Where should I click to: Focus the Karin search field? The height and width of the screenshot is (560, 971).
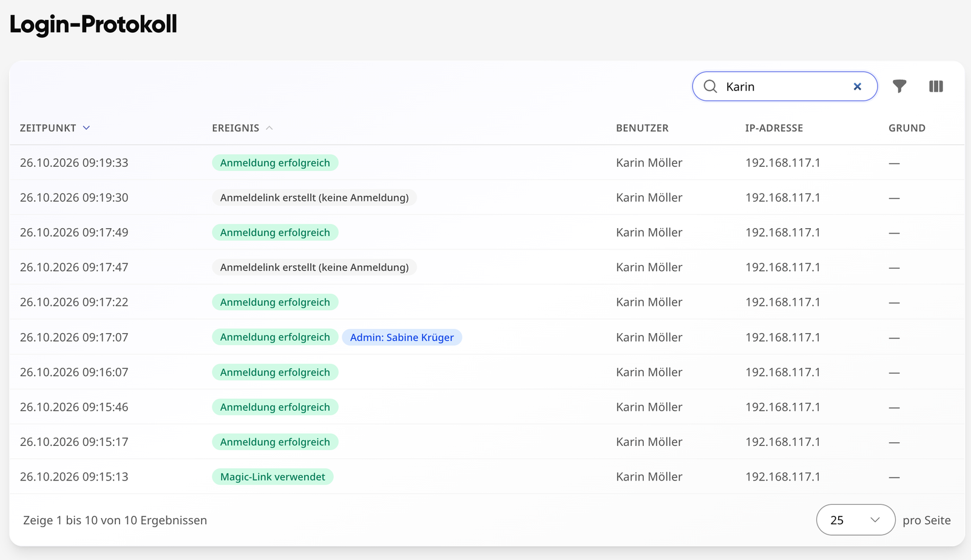pyautogui.click(x=785, y=87)
